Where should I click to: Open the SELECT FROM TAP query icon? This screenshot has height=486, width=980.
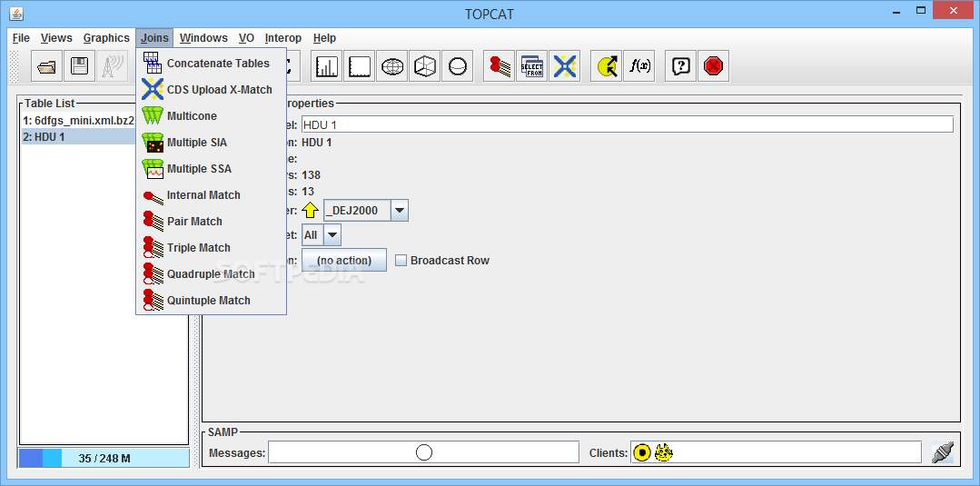coord(532,66)
